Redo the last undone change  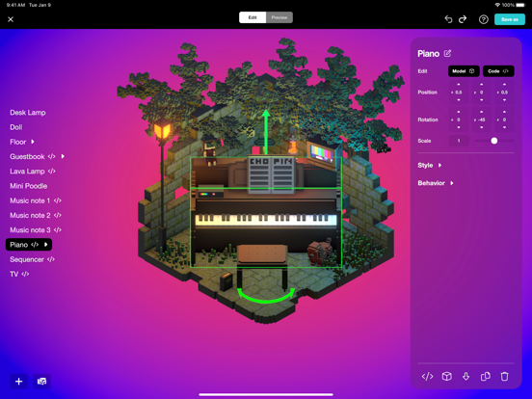[x=463, y=19]
